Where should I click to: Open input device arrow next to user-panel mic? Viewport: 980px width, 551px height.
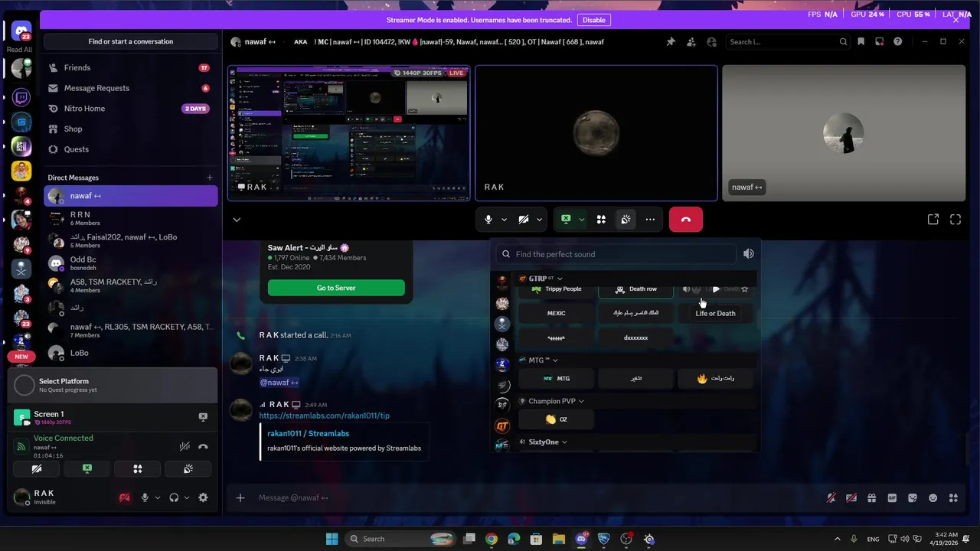[x=158, y=497]
